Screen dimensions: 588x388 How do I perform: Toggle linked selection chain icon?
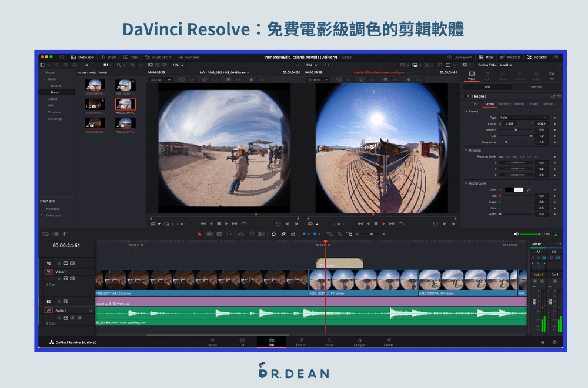(283, 234)
